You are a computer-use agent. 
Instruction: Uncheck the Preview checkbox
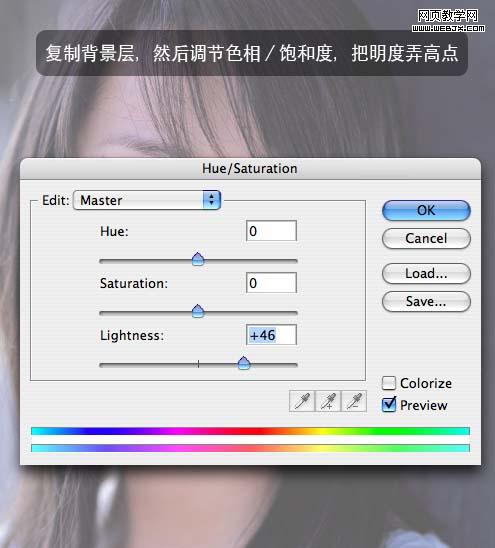(x=389, y=405)
